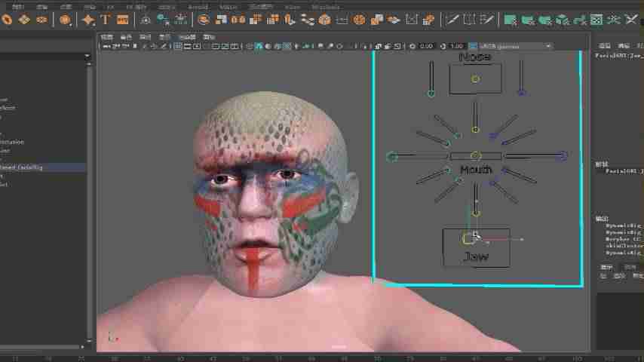The image size is (644, 362).
Task: Click the skinCluster entry in the output list
Action: (624, 245)
